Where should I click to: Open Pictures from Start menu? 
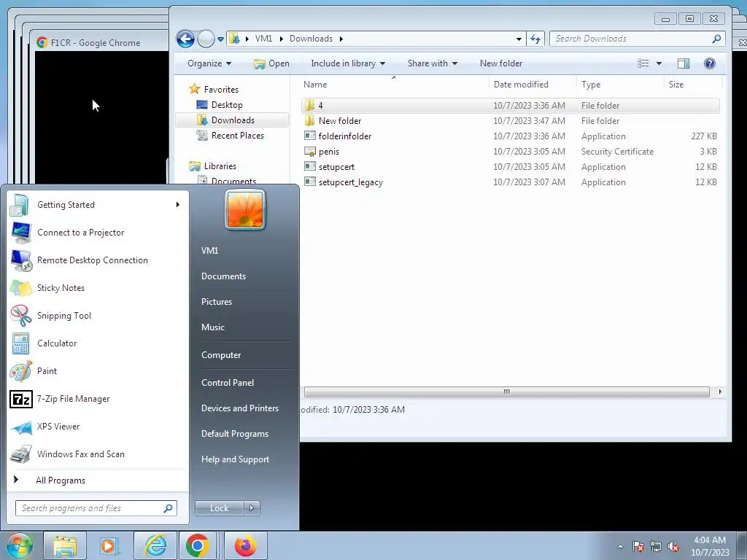216,302
